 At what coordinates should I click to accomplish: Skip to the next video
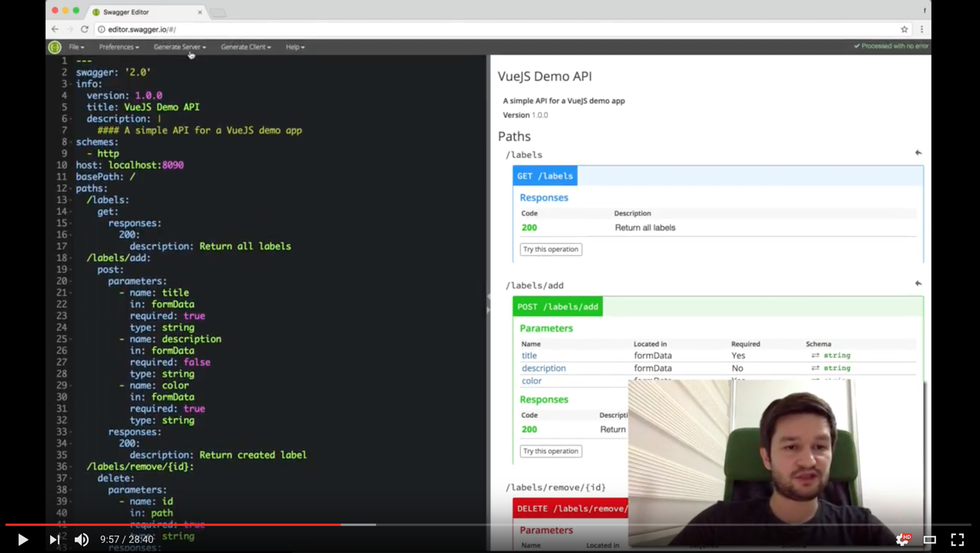(55, 540)
